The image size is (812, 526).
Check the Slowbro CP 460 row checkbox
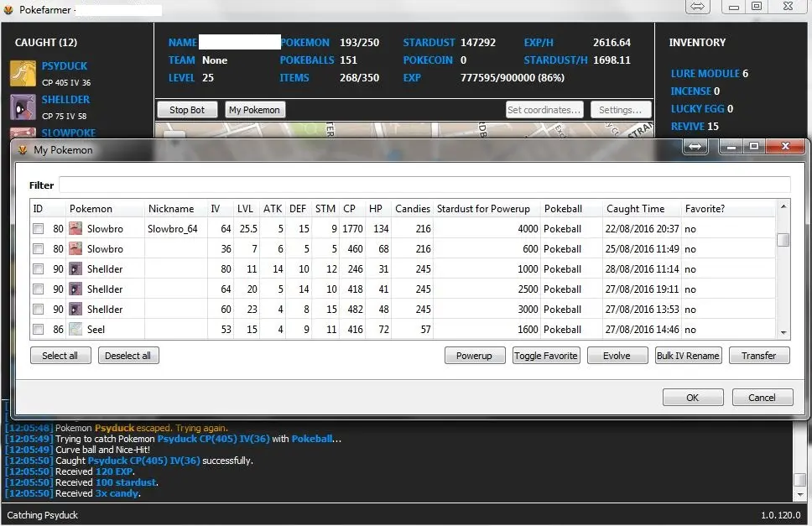[39, 249]
